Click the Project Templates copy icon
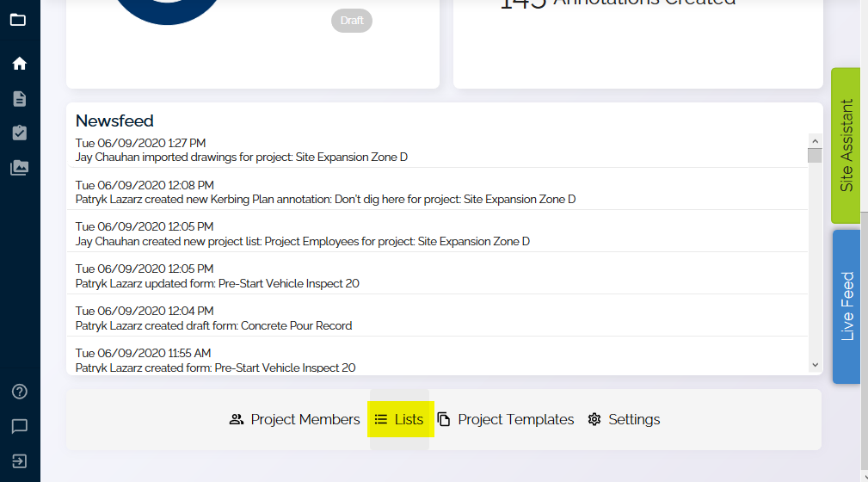868x482 pixels. (x=443, y=419)
